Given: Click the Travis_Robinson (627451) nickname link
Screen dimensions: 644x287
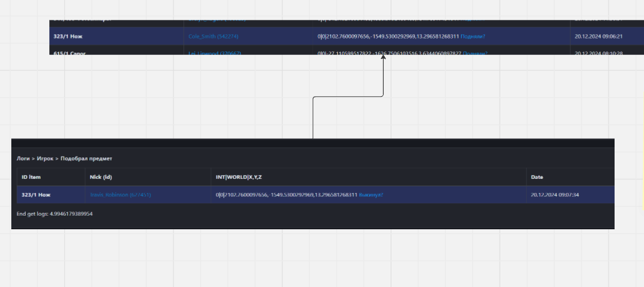Looking at the screenshot, I should click(x=121, y=195).
